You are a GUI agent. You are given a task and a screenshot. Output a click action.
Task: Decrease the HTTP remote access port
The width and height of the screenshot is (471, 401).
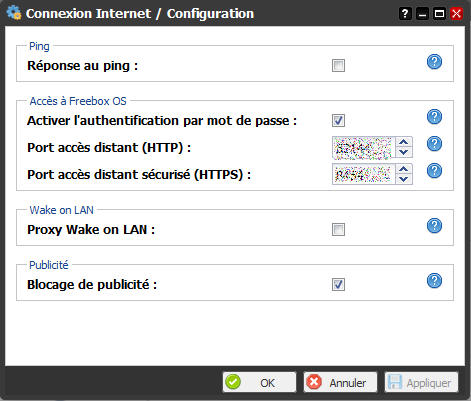(x=404, y=152)
